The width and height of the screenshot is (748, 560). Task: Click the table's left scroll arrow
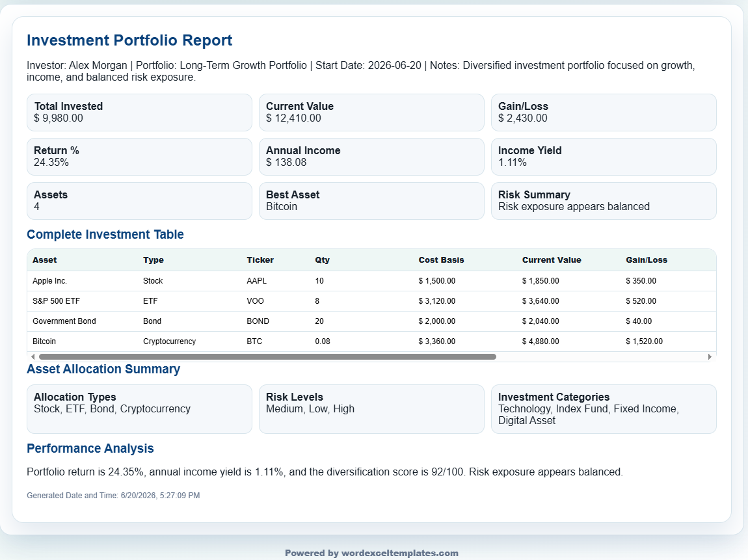pyautogui.click(x=33, y=357)
